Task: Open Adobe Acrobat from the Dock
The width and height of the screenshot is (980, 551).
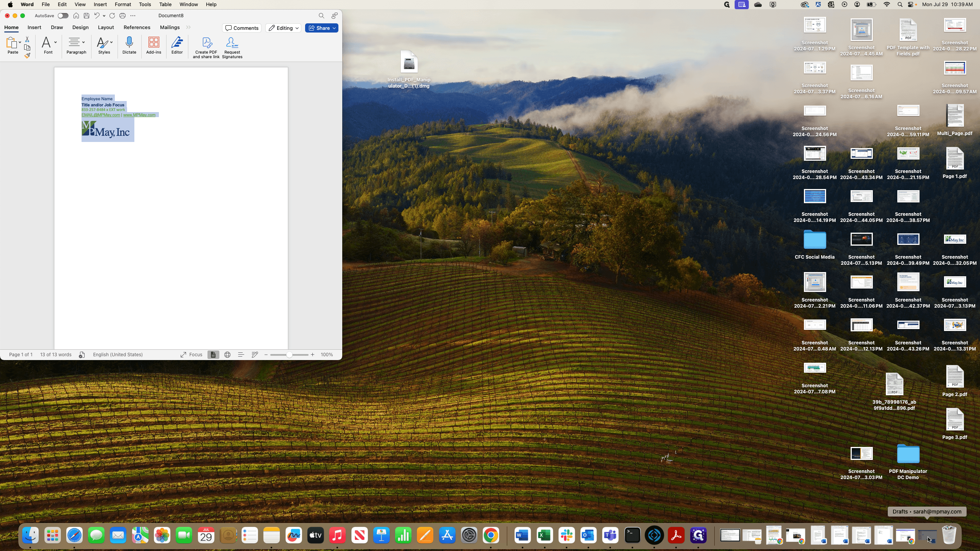Action: pyautogui.click(x=676, y=535)
